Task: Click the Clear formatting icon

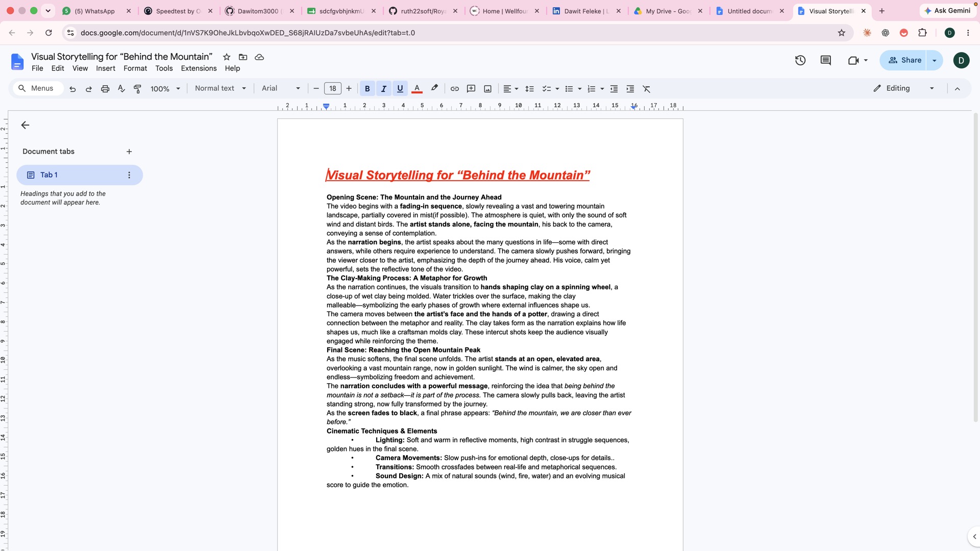Action: (647, 89)
